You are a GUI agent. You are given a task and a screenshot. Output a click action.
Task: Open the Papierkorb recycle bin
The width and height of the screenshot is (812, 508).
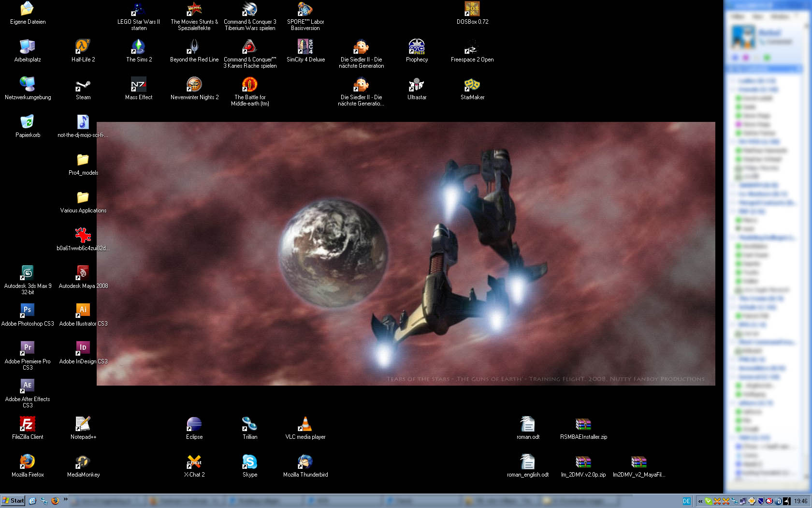coord(28,123)
